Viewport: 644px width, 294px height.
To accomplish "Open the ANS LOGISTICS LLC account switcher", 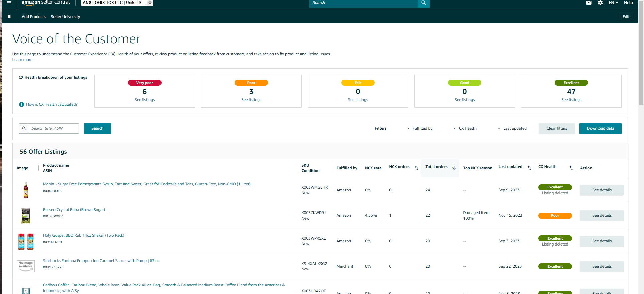I will tap(117, 3).
